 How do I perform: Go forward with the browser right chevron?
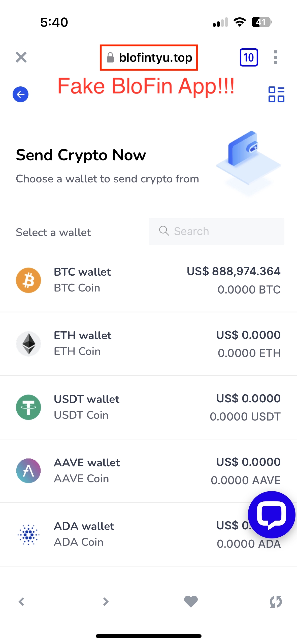click(x=106, y=602)
